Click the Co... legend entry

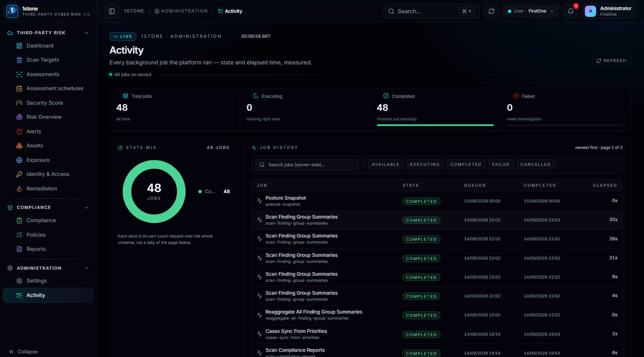tap(214, 192)
